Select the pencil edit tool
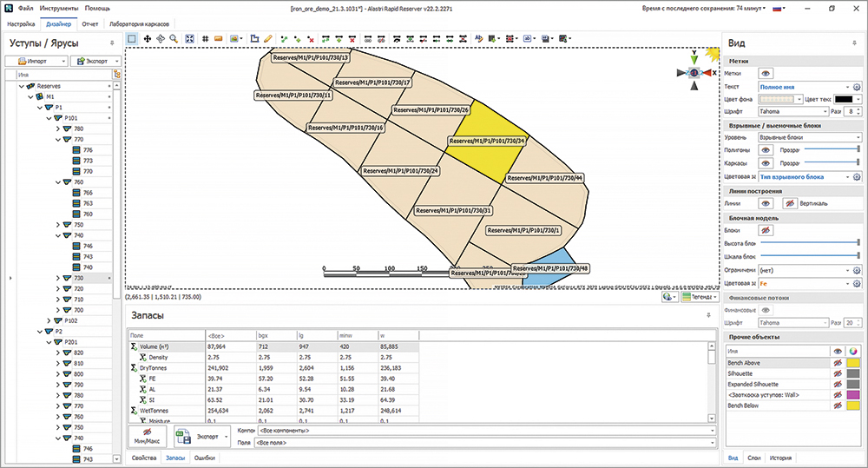 click(x=268, y=39)
